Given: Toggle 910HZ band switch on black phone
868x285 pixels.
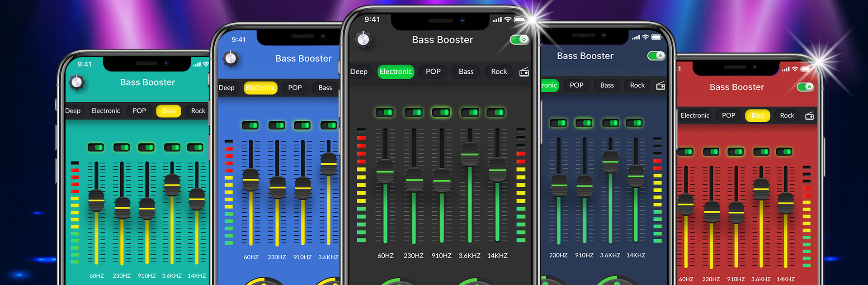Looking at the screenshot, I should pyautogui.click(x=441, y=112).
